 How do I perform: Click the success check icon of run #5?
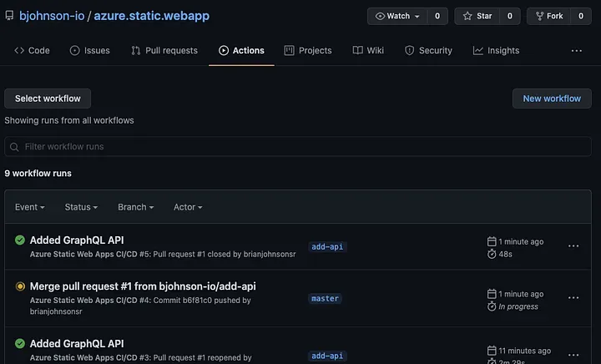pyautogui.click(x=20, y=240)
